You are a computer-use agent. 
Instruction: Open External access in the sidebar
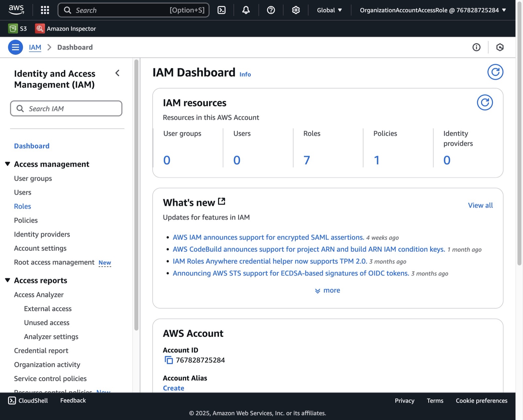48,309
